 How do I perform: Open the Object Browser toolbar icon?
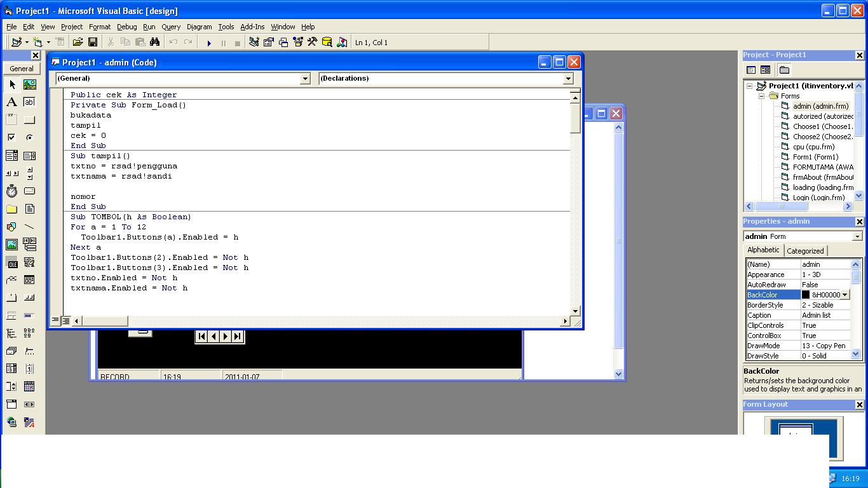297,43
